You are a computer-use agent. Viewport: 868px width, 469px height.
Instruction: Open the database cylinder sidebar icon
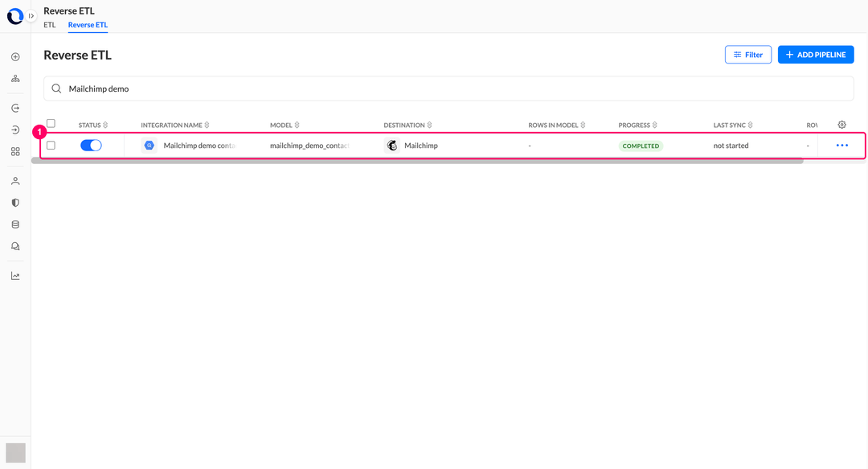coord(15,224)
